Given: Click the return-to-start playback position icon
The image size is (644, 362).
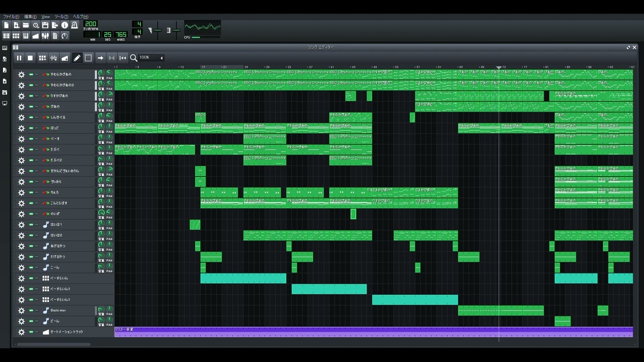Looking at the screenshot, I should pyautogui.click(x=123, y=58).
